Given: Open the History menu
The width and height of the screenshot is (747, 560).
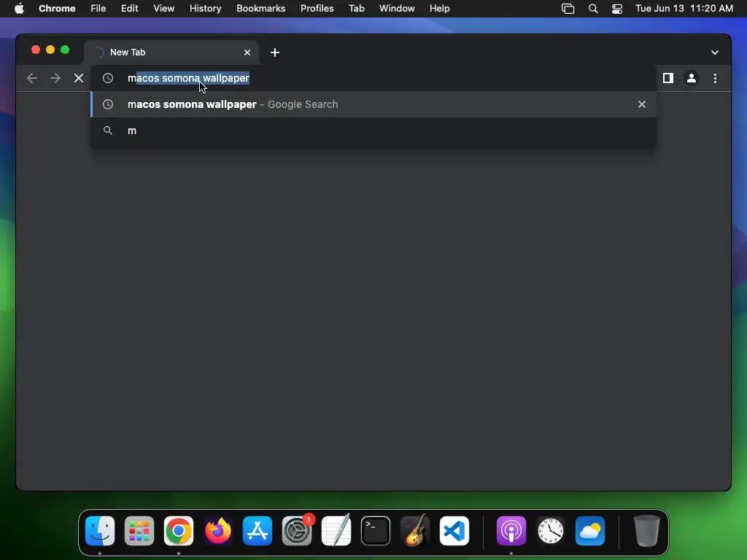Looking at the screenshot, I should [x=205, y=9].
